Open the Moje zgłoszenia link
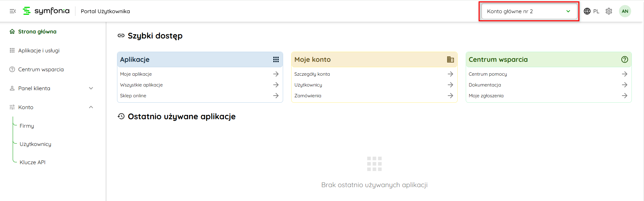The image size is (644, 201). pos(486,96)
